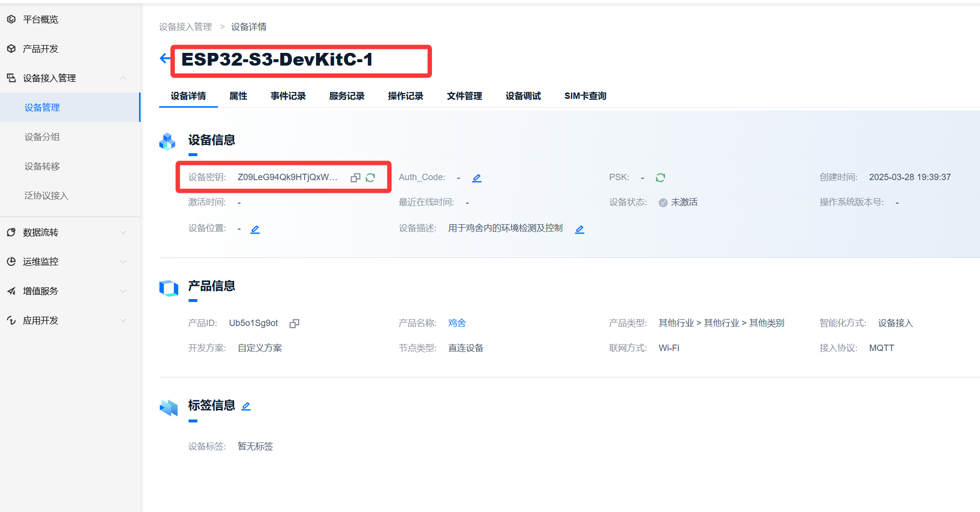Click the 开发方案 value 自定义方案
Viewport: 980px width, 512px height.
[x=260, y=348]
